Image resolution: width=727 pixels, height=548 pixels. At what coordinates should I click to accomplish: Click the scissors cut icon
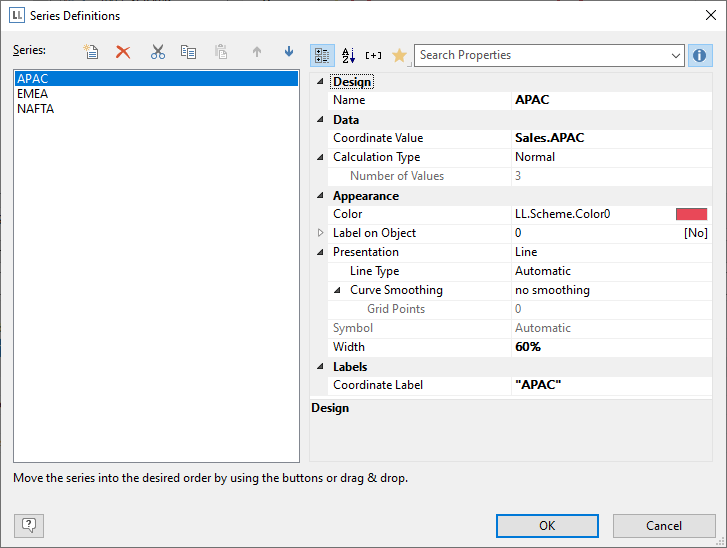(157, 52)
